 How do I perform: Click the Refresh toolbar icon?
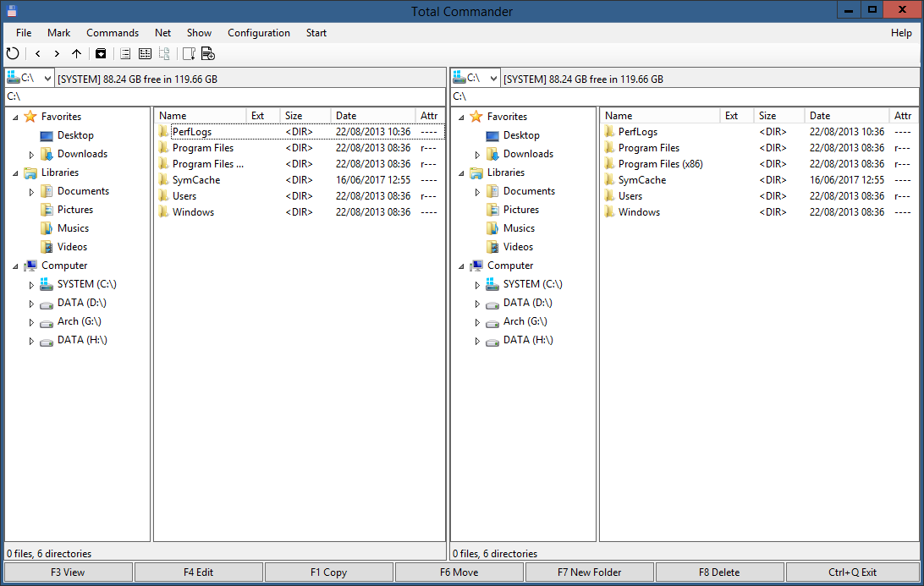coord(13,53)
